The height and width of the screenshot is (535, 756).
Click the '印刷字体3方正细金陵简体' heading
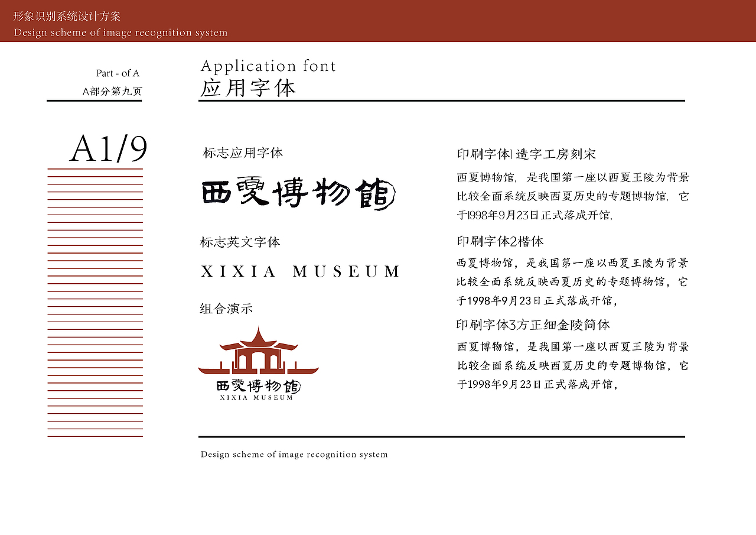point(533,325)
